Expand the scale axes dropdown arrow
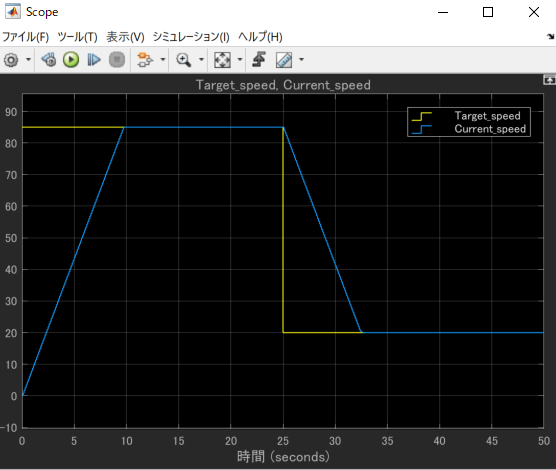The height and width of the screenshot is (470, 556). coord(240,59)
